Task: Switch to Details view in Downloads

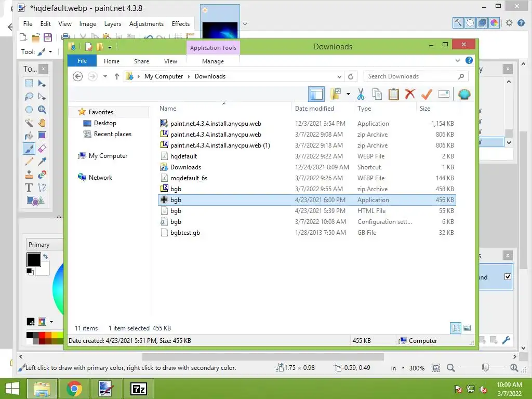Action: 455,328
